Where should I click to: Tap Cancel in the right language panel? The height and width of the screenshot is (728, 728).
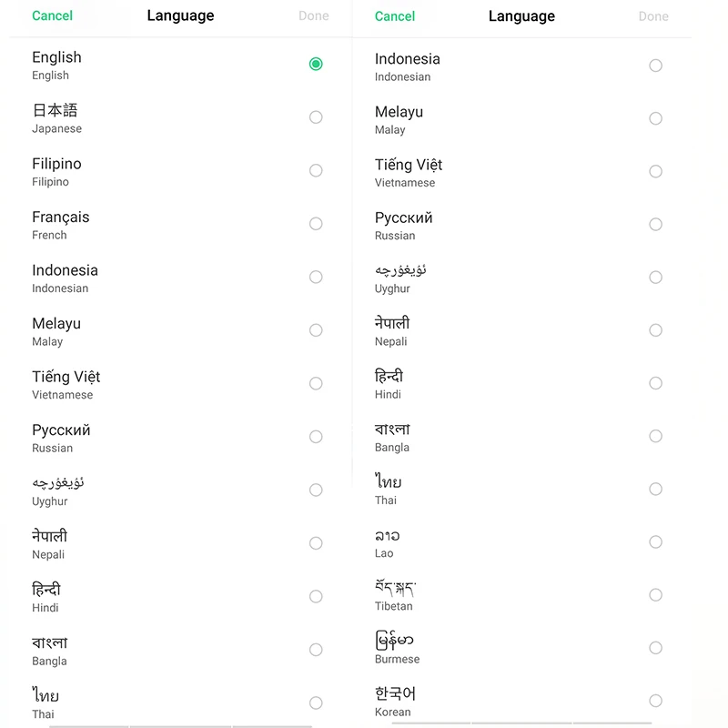(395, 16)
